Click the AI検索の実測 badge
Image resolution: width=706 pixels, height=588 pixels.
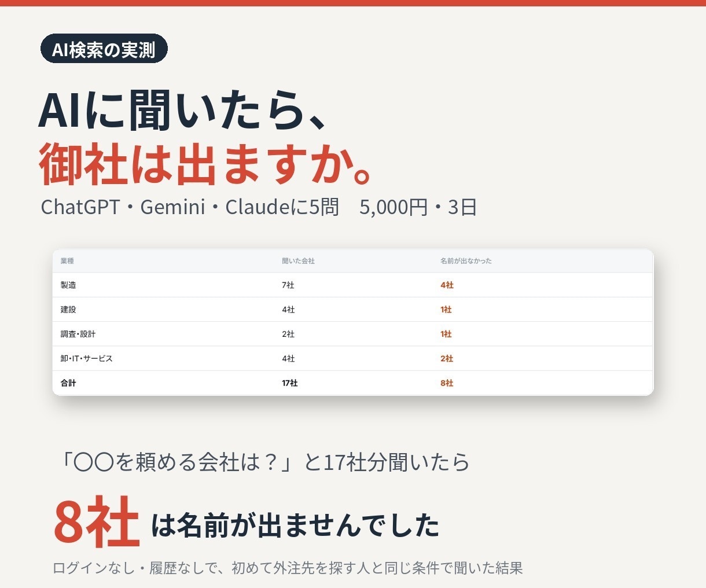click(x=104, y=49)
